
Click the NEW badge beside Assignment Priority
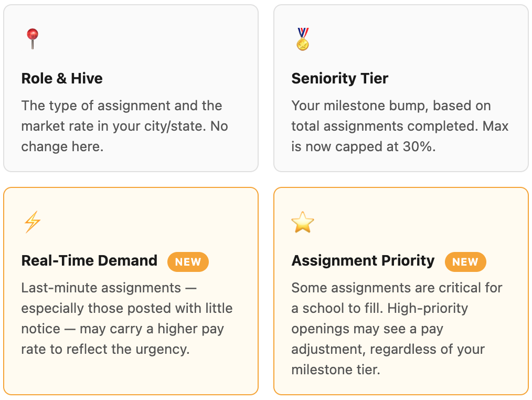click(x=465, y=262)
